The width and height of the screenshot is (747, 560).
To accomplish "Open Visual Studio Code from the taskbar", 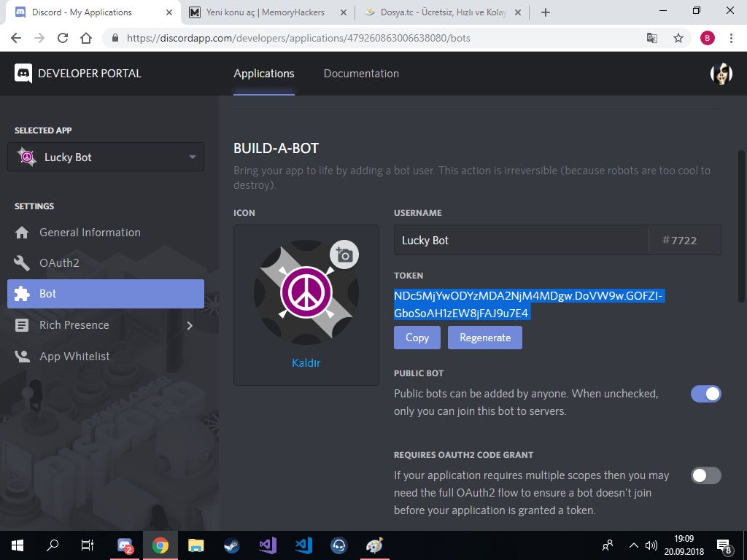I will point(303,545).
